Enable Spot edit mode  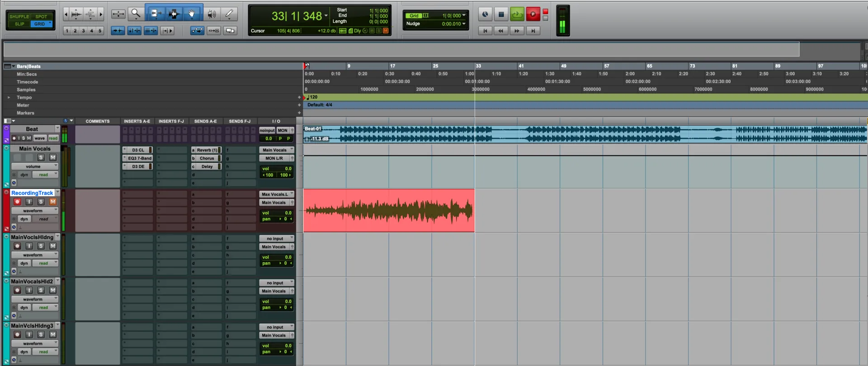(41, 16)
